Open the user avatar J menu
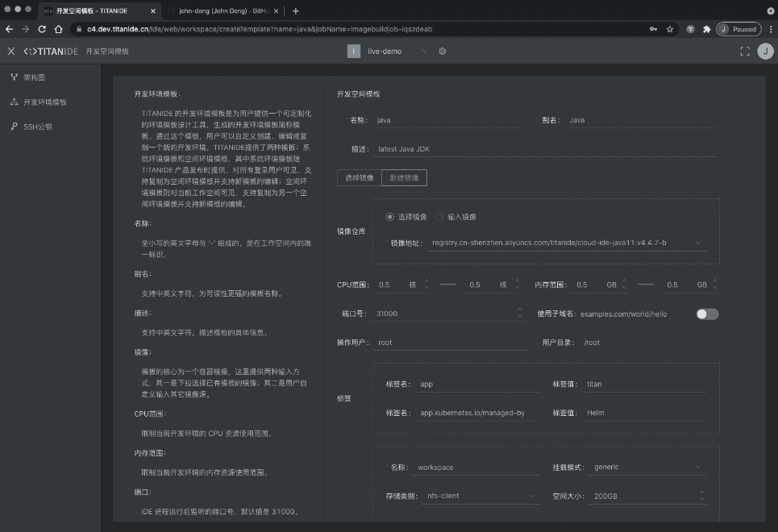 coord(764,51)
